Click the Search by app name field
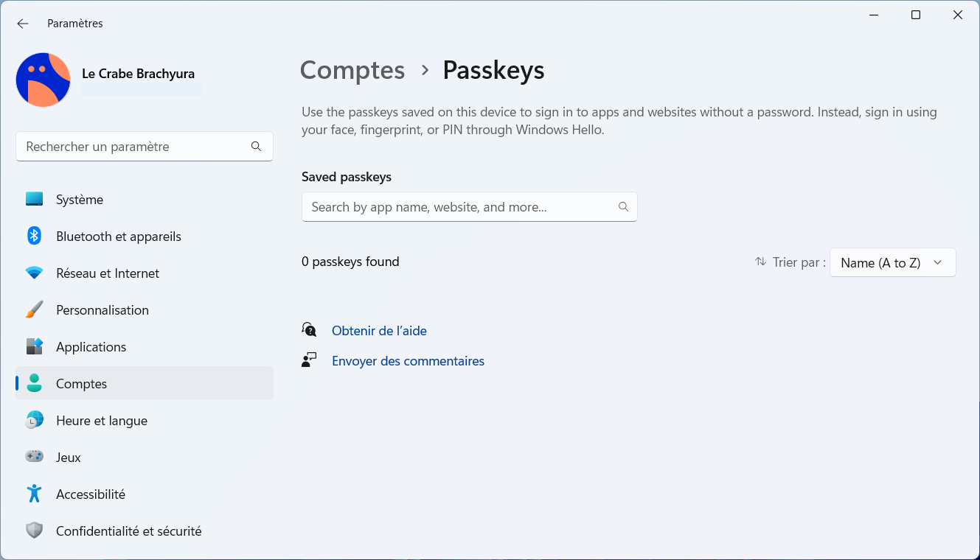The image size is (980, 560). point(469,207)
